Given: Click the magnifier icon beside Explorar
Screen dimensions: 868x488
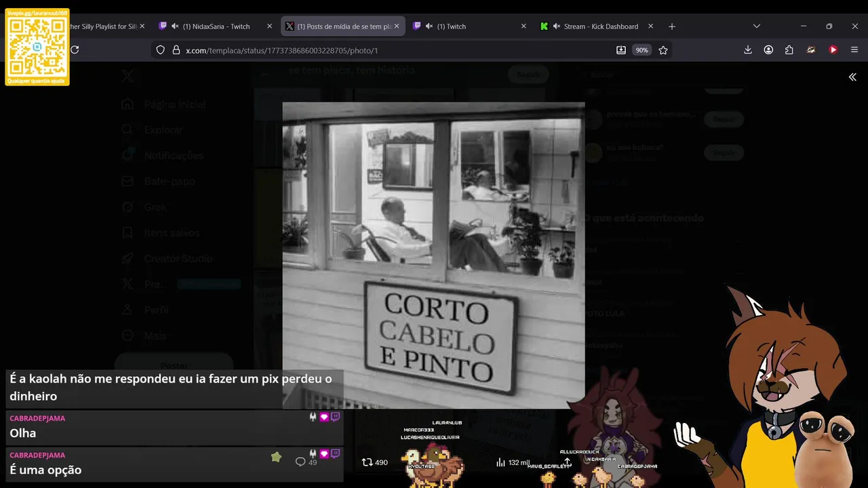Looking at the screenshot, I should [127, 130].
